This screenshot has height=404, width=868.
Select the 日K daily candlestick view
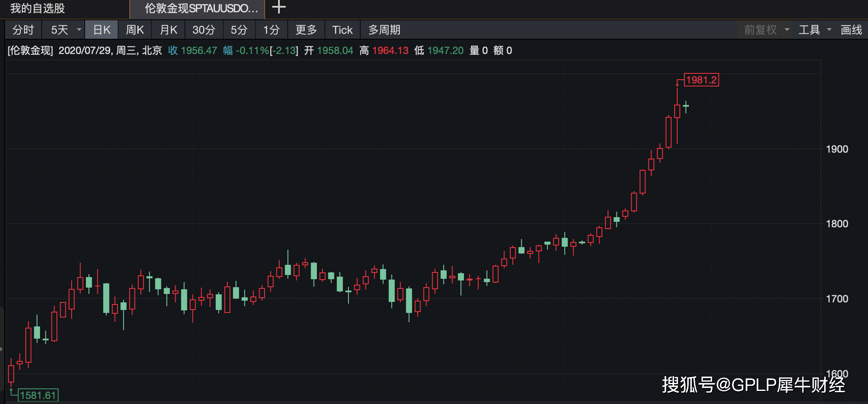click(102, 30)
